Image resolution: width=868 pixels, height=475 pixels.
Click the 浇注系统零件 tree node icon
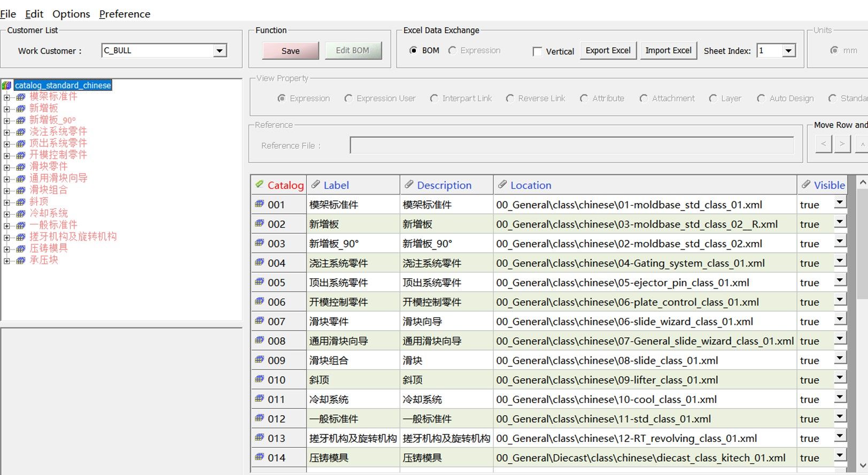[x=21, y=132]
